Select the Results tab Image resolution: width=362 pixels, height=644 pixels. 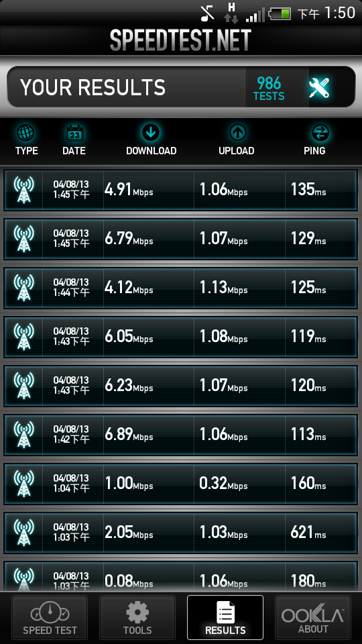coord(225,617)
